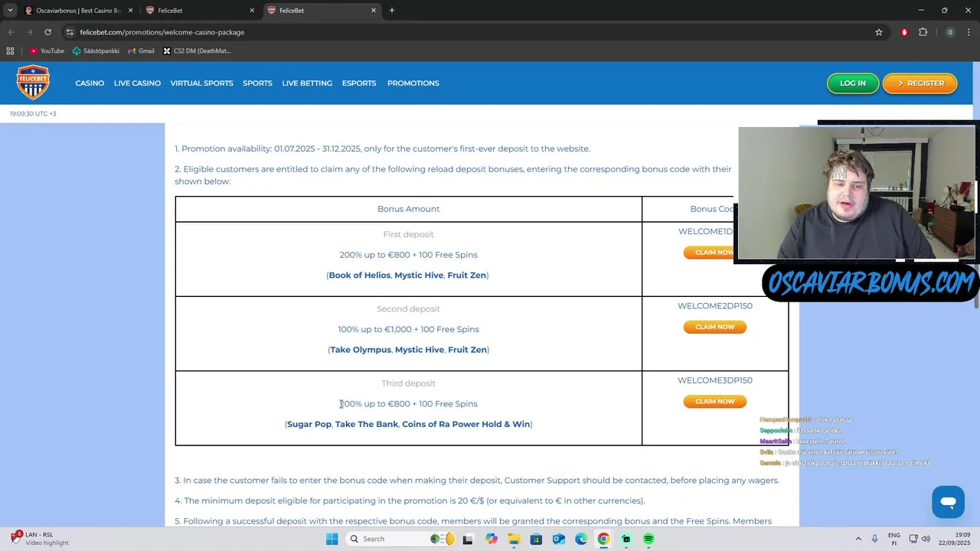Open the CS2 DM bookmark
980x551 pixels.
pos(197,51)
